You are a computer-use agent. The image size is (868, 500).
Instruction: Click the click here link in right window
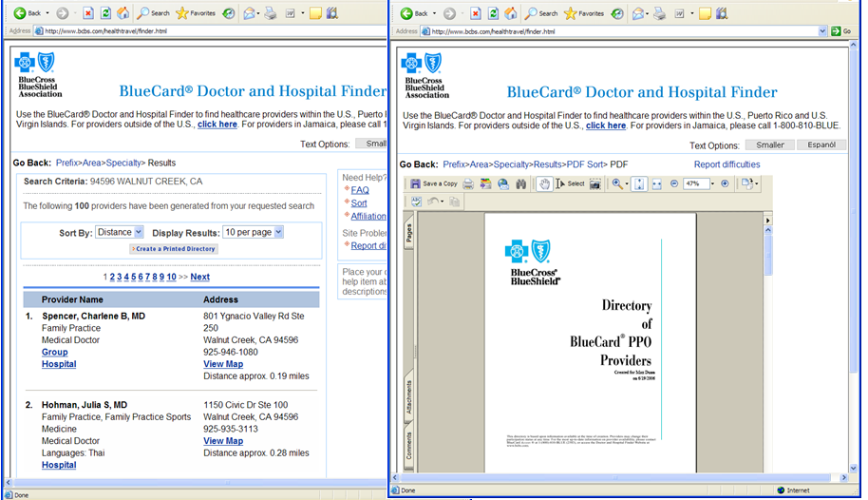pos(606,125)
